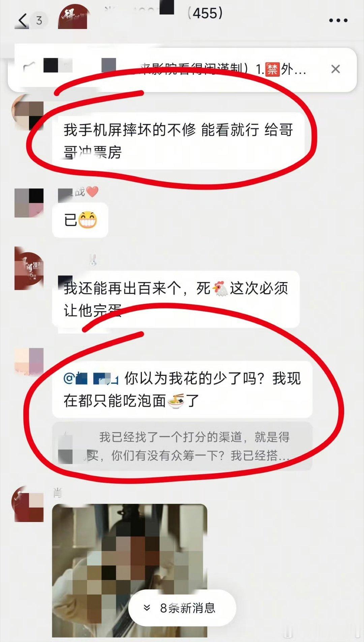The width and height of the screenshot is (364, 642).
Task: Jump to 8条新消息 new messages
Action: click(x=182, y=608)
